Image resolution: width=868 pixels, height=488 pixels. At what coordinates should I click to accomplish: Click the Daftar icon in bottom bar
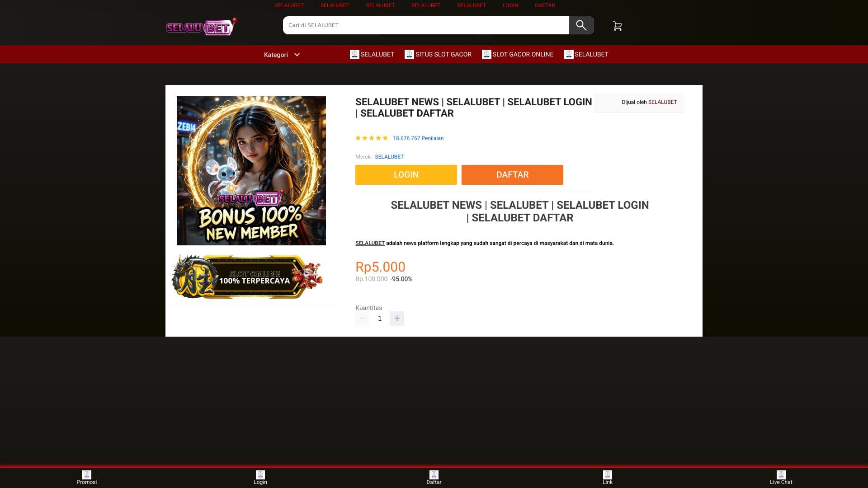point(434,475)
